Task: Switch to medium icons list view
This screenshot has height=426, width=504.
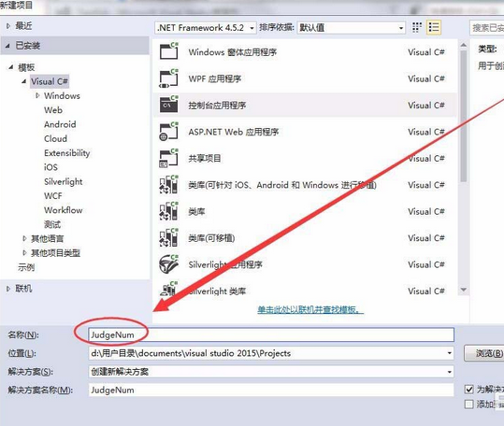Action: 434,28
